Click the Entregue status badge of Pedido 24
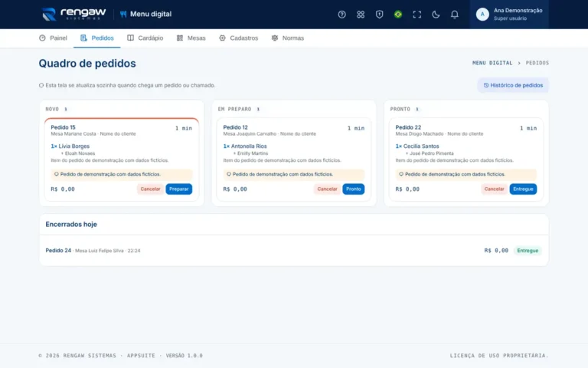Screen dimensions: 588x368 point(528,251)
